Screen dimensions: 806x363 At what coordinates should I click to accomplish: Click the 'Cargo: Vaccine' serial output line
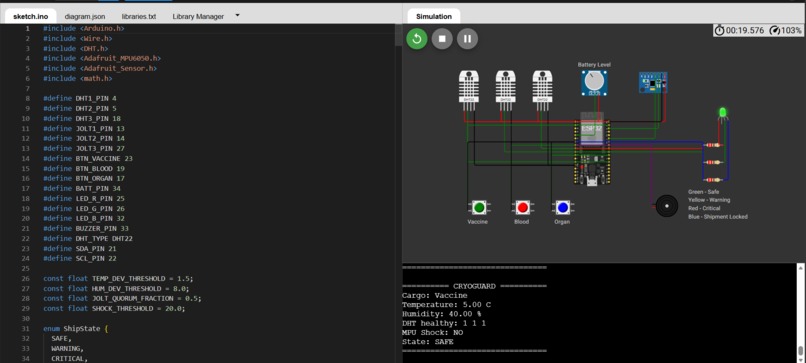click(434, 296)
